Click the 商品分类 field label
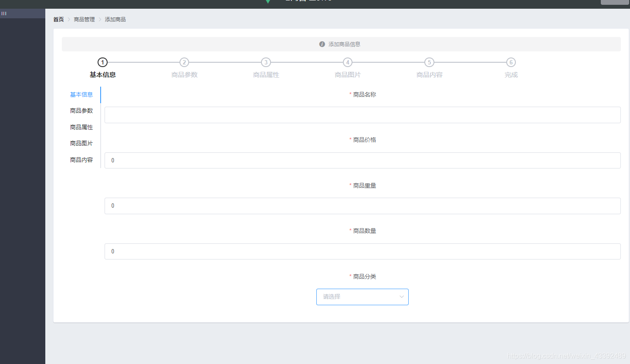The height and width of the screenshot is (364, 630). click(x=365, y=276)
